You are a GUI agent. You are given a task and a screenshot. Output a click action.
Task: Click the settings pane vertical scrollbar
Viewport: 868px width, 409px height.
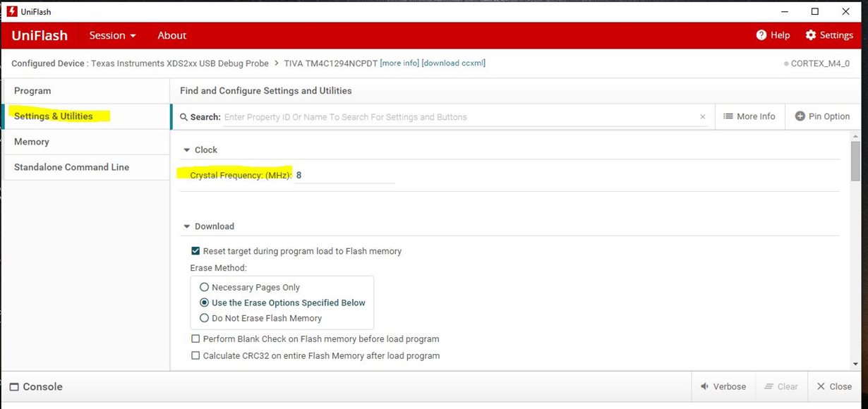pos(855,161)
